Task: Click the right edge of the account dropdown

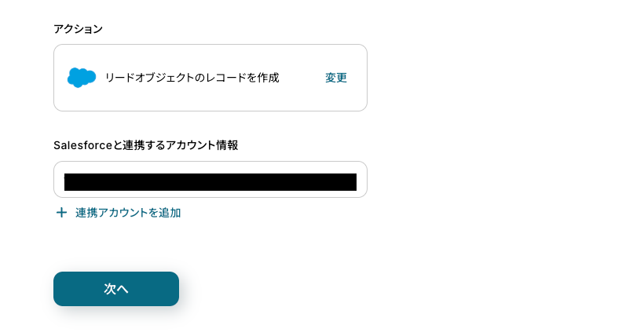Action: pyautogui.click(x=361, y=180)
